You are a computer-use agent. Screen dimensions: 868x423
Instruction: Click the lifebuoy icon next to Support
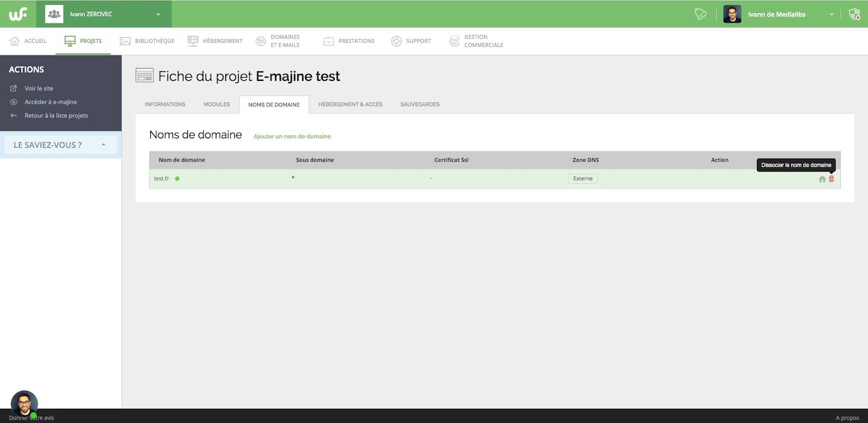[397, 41]
